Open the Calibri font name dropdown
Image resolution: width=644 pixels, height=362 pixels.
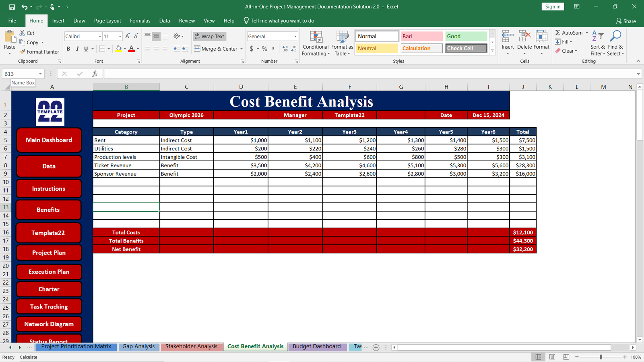point(100,37)
